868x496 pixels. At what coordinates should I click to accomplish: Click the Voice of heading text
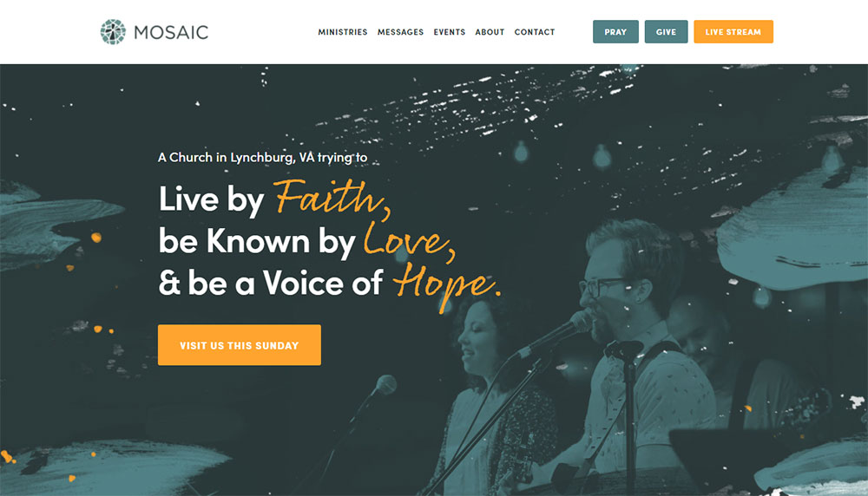pos(322,283)
